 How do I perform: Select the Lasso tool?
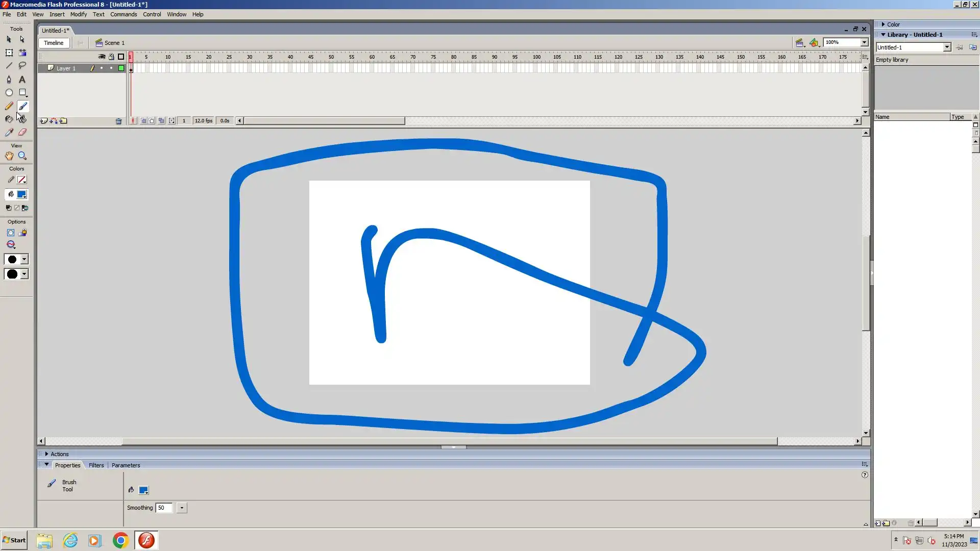22,65
